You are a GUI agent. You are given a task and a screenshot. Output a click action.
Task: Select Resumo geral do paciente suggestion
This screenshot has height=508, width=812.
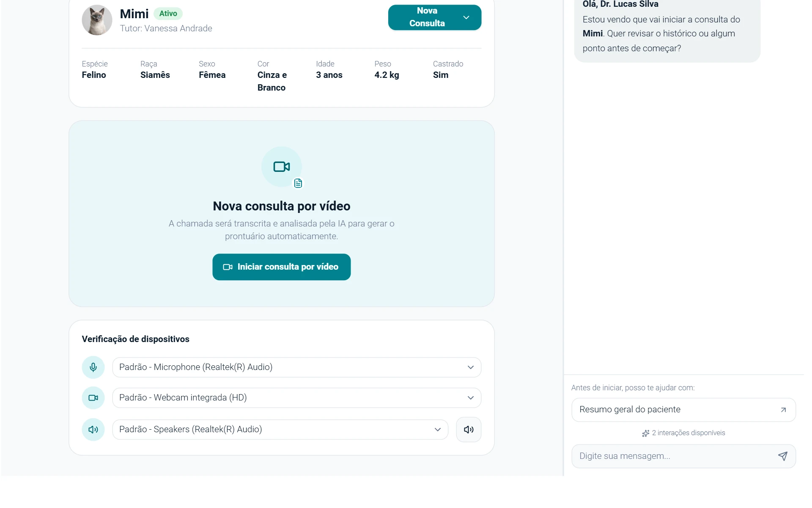point(683,410)
